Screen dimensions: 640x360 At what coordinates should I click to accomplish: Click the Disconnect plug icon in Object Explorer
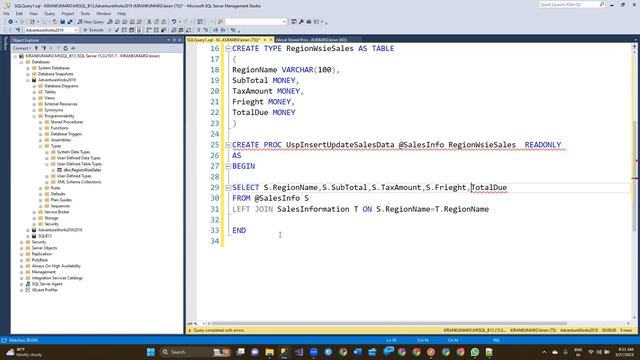pos(44,48)
